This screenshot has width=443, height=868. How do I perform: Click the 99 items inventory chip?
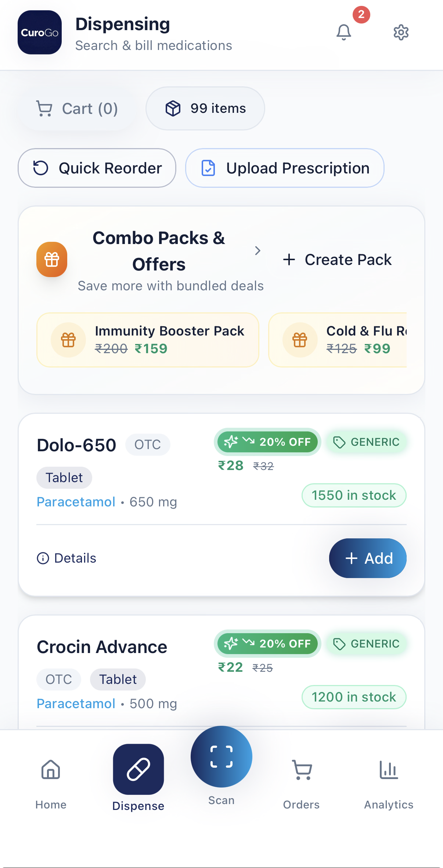pyautogui.click(x=205, y=109)
